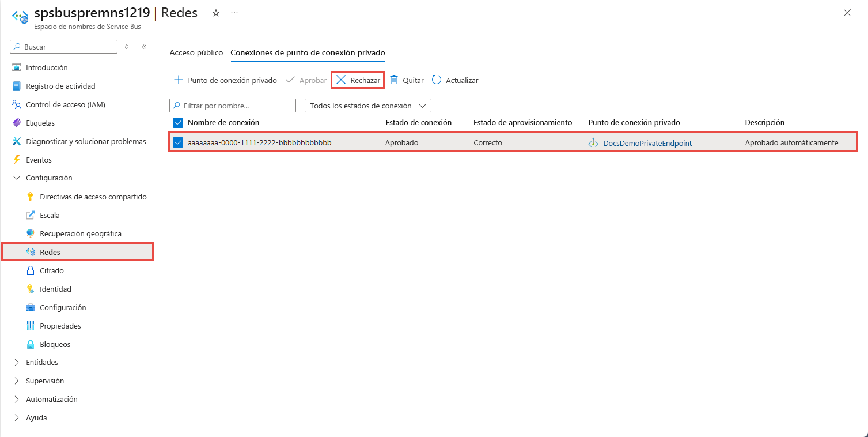Image resolution: width=868 pixels, height=437 pixels.
Task: Click the Bloqueos padlock icon
Action: coord(31,344)
